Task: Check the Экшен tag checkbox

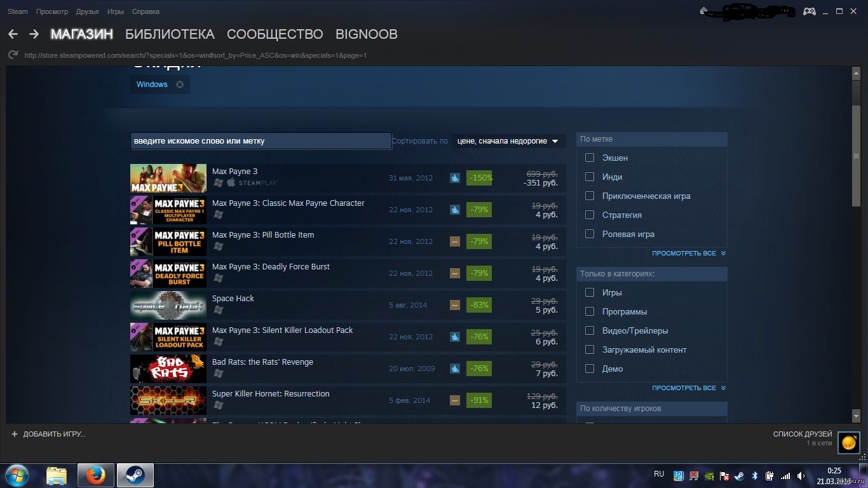Action: click(x=590, y=158)
